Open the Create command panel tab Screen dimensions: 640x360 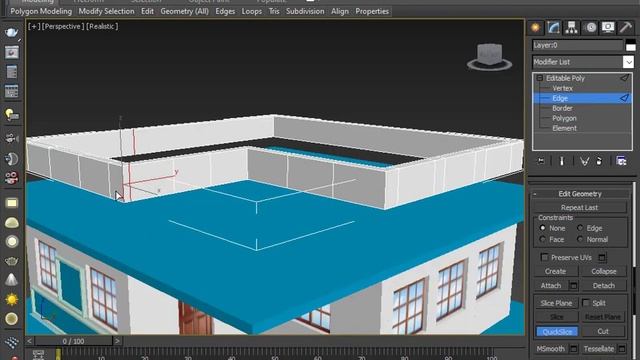tap(535, 28)
